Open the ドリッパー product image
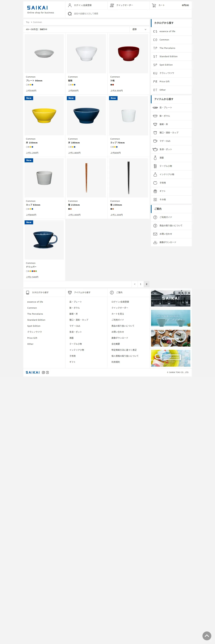 (x=44, y=240)
